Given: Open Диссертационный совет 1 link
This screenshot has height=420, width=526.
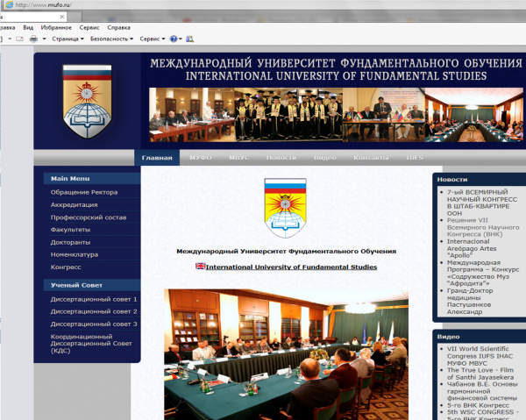Looking at the screenshot, I should click(94, 299).
